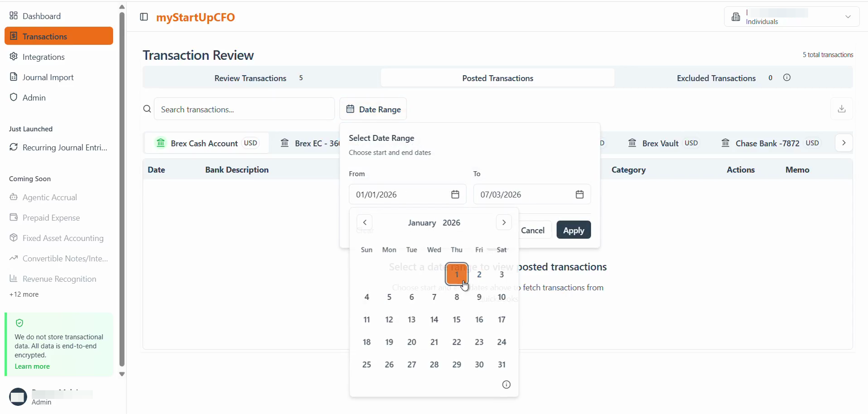This screenshot has height=414, width=868.
Task: Click the Category column header
Action: tap(628, 170)
